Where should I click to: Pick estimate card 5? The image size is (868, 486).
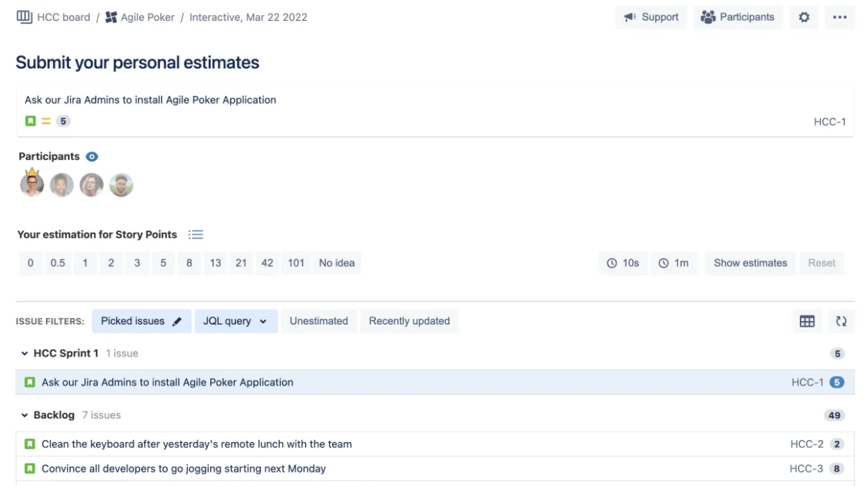click(163, 263)
